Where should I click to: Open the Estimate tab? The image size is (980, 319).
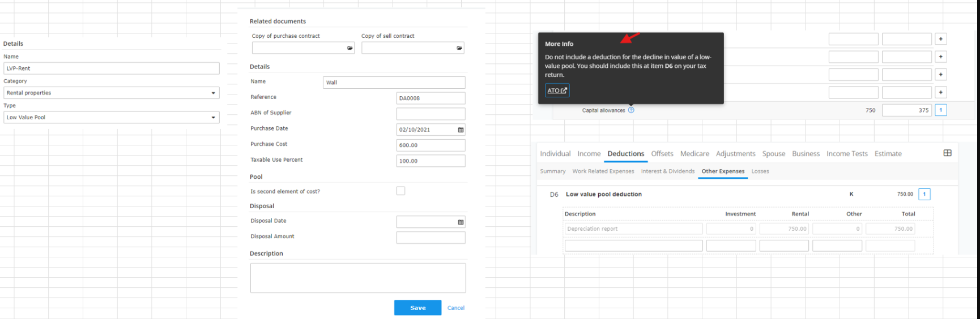[x=888, y=154]
